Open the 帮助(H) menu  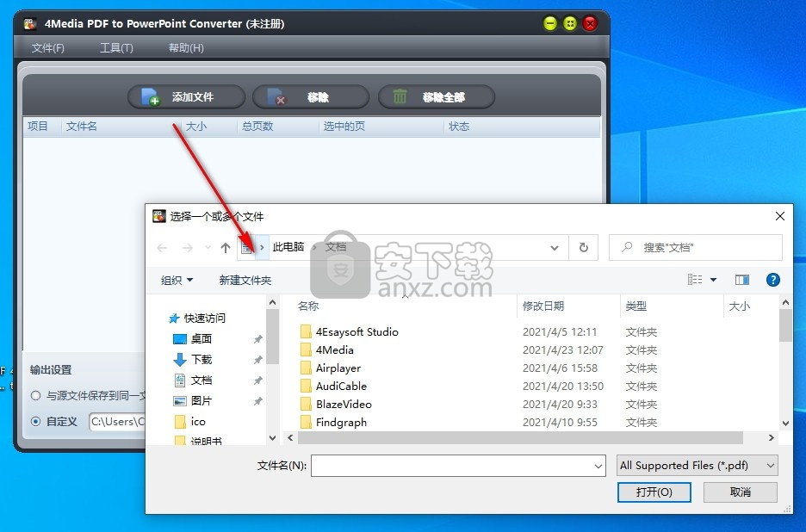tap(186, 48)
